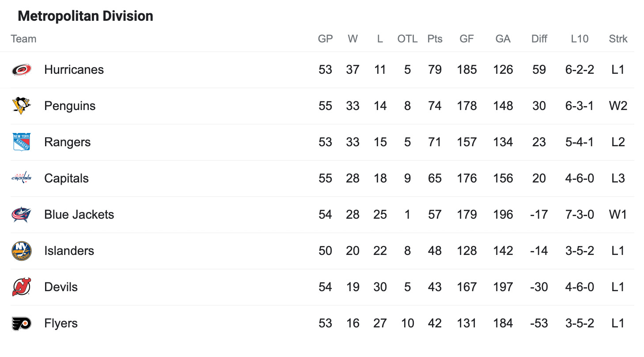This screenshot has height=357, width=644.
Task: Click the GP column header
Action: pos(325,39)
